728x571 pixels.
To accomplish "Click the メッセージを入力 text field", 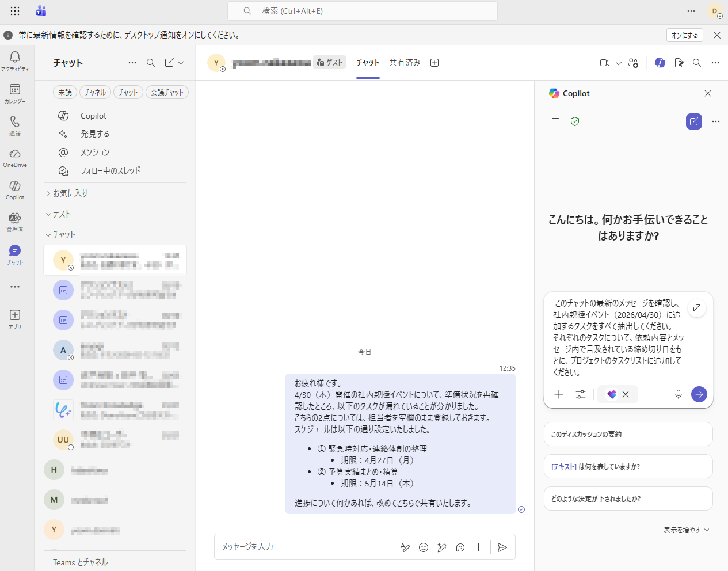I will (305, 547).
